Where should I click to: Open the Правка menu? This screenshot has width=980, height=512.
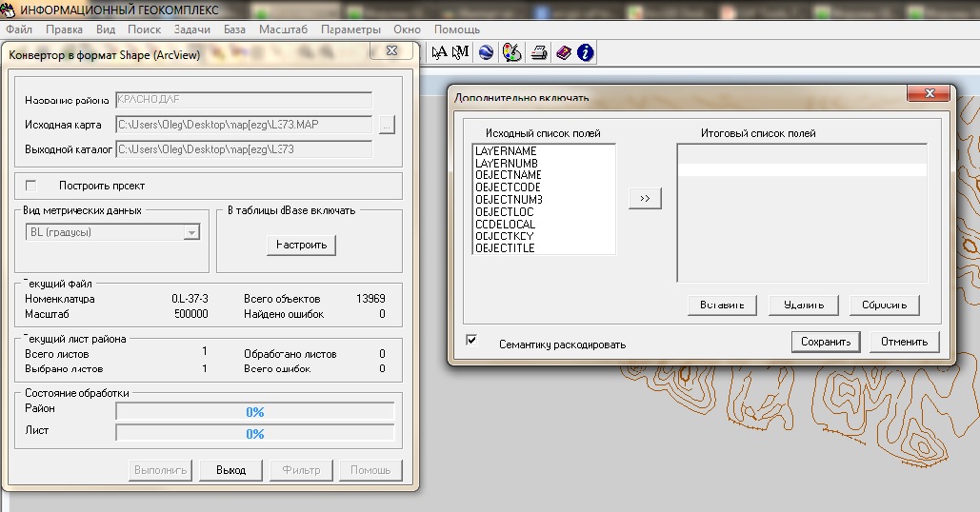point(64,30)
